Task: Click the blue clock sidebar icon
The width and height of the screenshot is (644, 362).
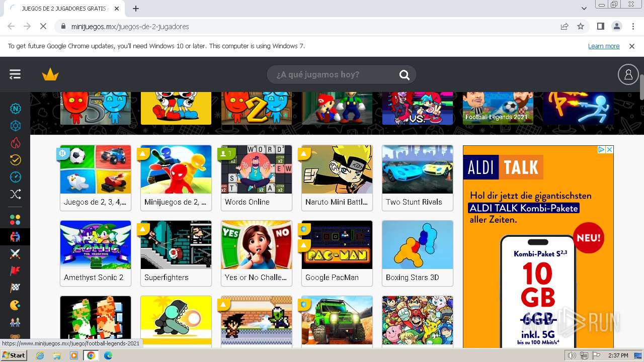Action: tap(16, 177)
